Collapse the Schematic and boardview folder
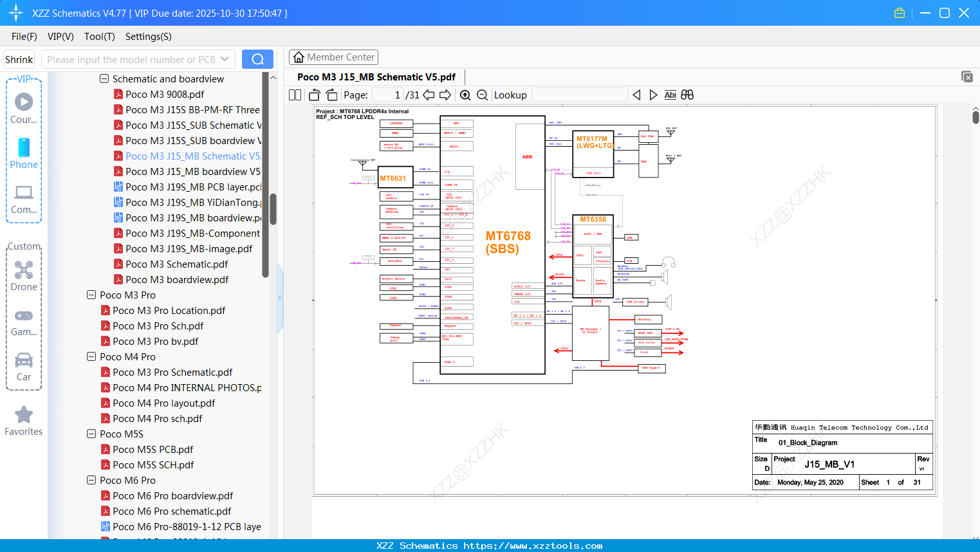 [104, 78]
